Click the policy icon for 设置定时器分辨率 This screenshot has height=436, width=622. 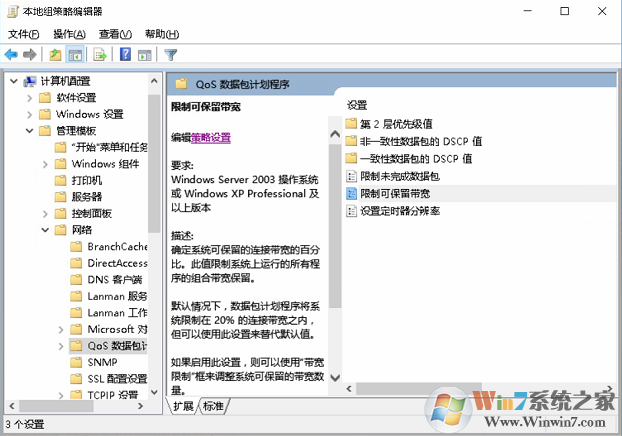coord(351,211)
